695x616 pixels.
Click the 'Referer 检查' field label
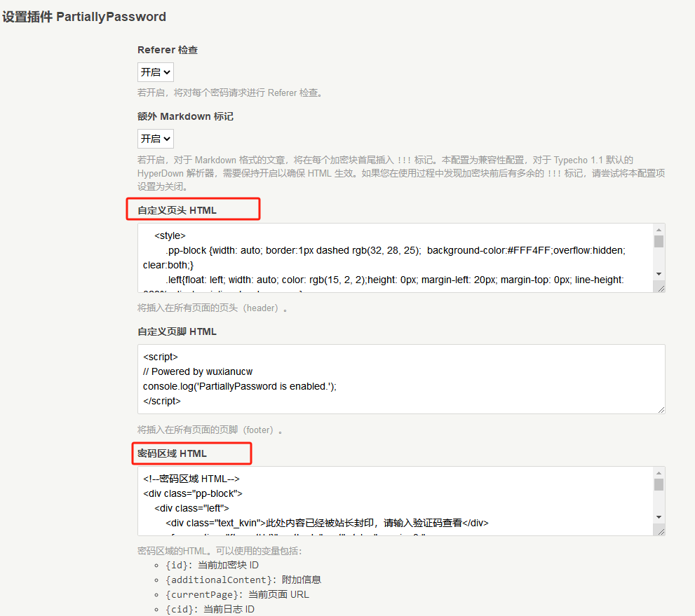click(x=168, y=50)
